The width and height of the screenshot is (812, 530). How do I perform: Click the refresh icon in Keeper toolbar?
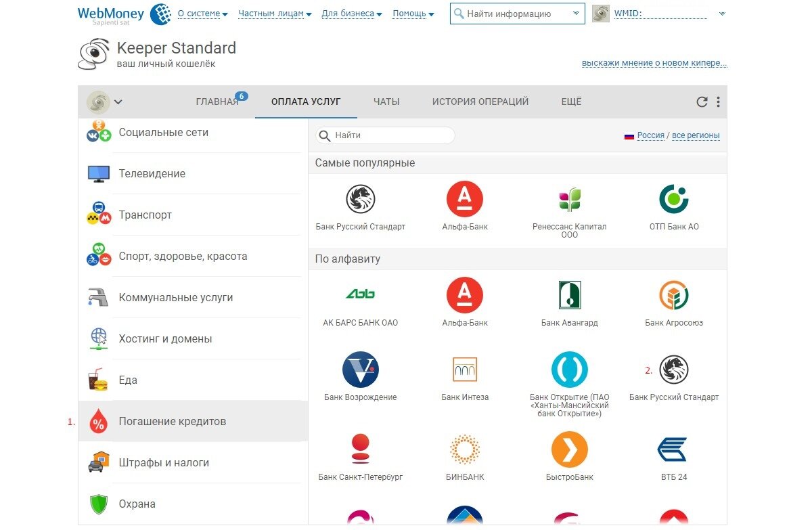tap(702, 102)
